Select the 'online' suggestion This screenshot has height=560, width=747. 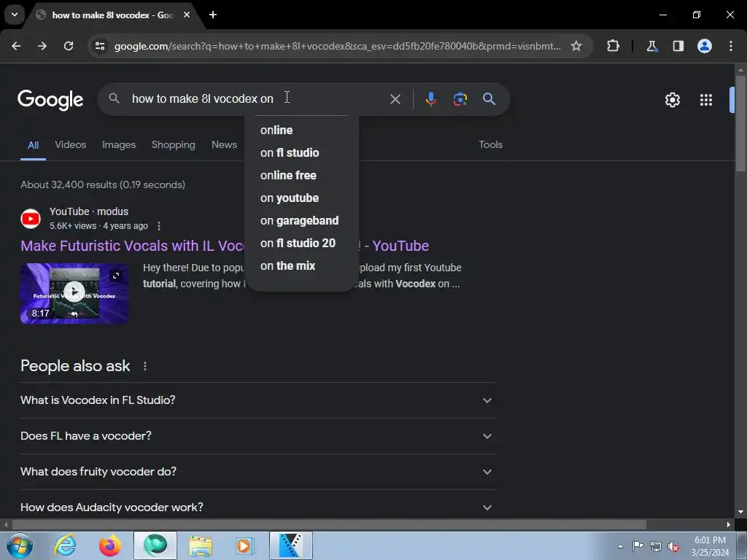click(301, 130)
